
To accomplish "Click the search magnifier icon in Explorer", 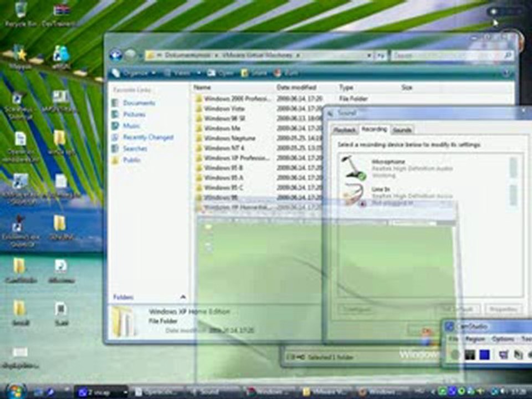I will (x=508, y=55).
